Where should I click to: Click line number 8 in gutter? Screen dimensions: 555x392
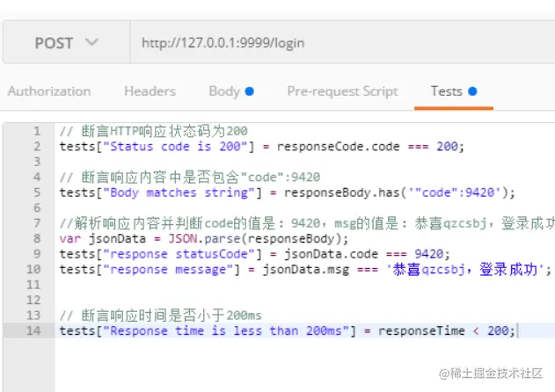point(37,238)
